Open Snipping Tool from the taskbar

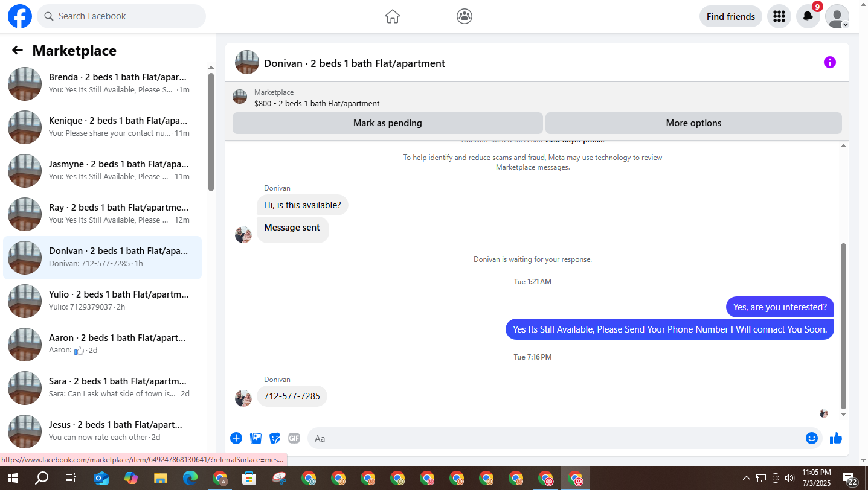tap(279, 479)
